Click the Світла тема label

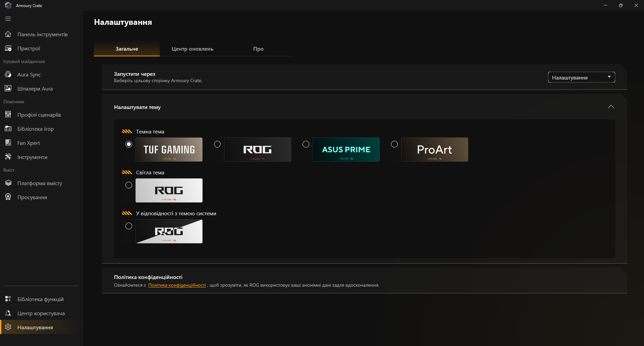(x=150, y=173)
